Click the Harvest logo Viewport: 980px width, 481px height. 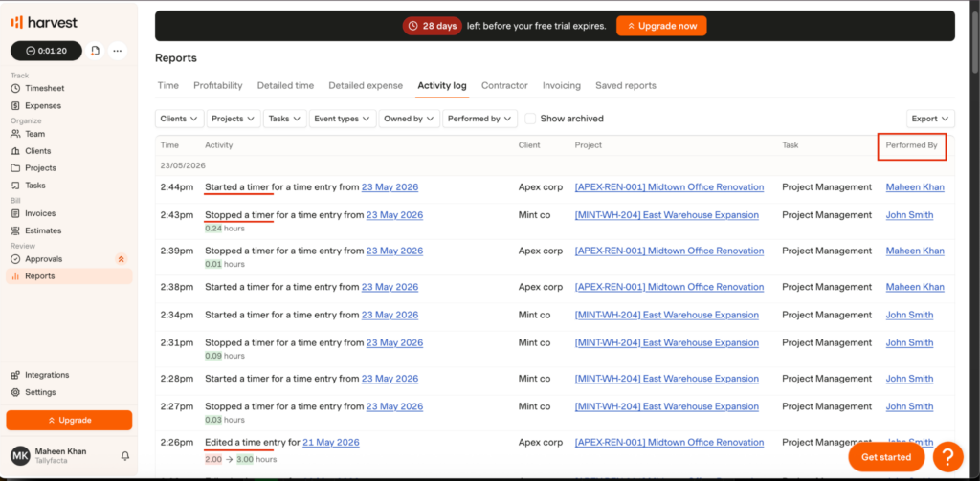tap(44, 23)
